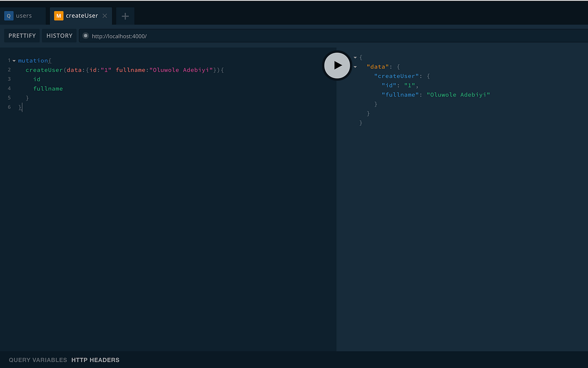Click the "id" field on line 3
Viewport: 588px width, 368px height.
point(37,79)
